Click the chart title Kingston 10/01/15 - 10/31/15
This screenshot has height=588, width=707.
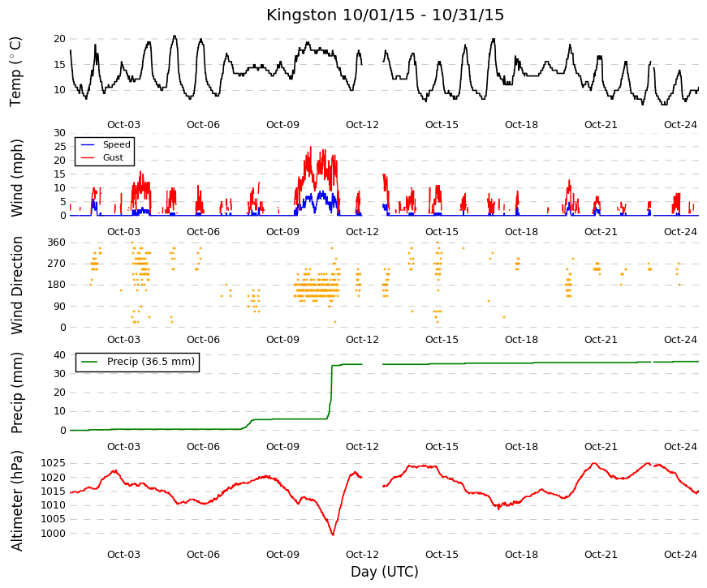pos(385,15)
